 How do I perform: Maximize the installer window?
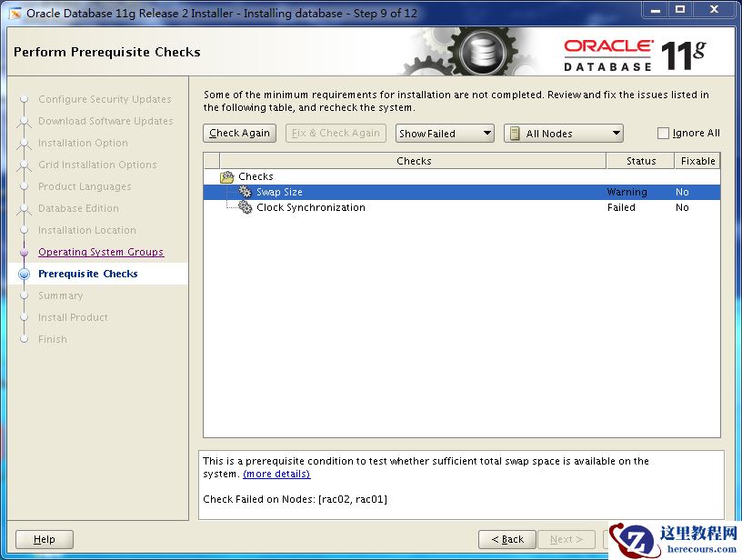[x=680, y=9]
